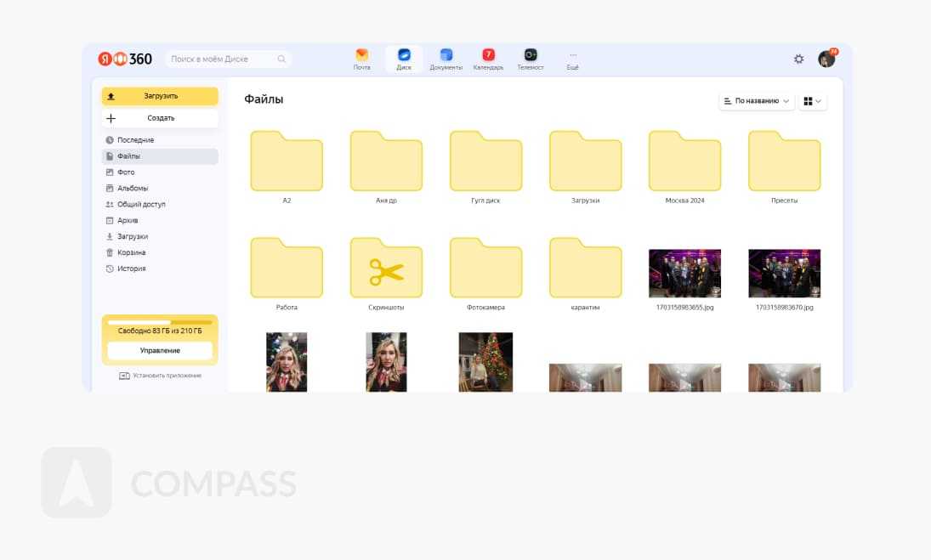The height and width of the screenshot is (560, 931).
Task: Expand the Ещё more services menu
Action: coord(572,59)
